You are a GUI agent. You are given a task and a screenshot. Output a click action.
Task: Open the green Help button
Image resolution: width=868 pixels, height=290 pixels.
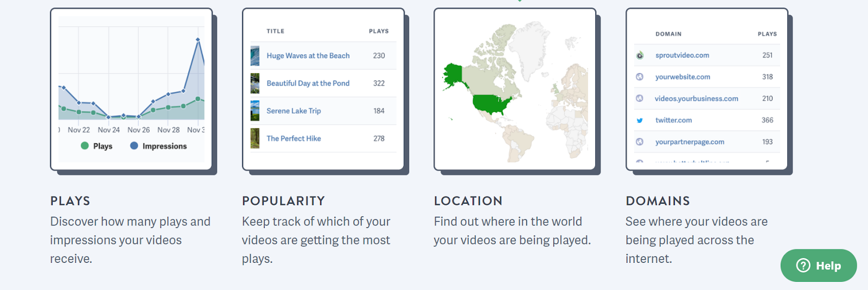click(x=819, y=266)
